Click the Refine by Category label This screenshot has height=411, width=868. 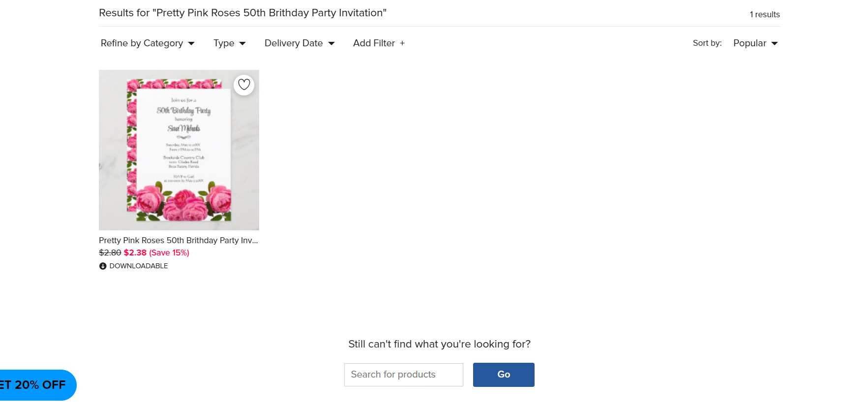[142, 43]
